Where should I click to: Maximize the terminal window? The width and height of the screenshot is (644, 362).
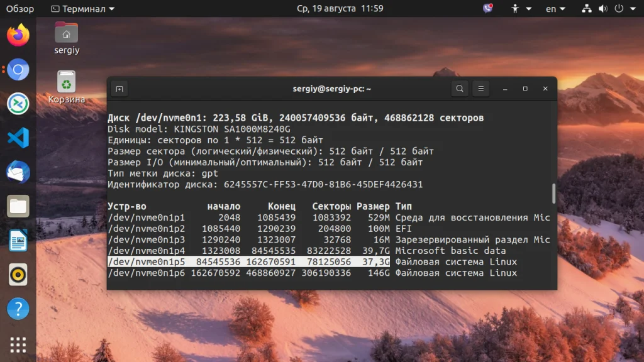click(x=525, y=89)
